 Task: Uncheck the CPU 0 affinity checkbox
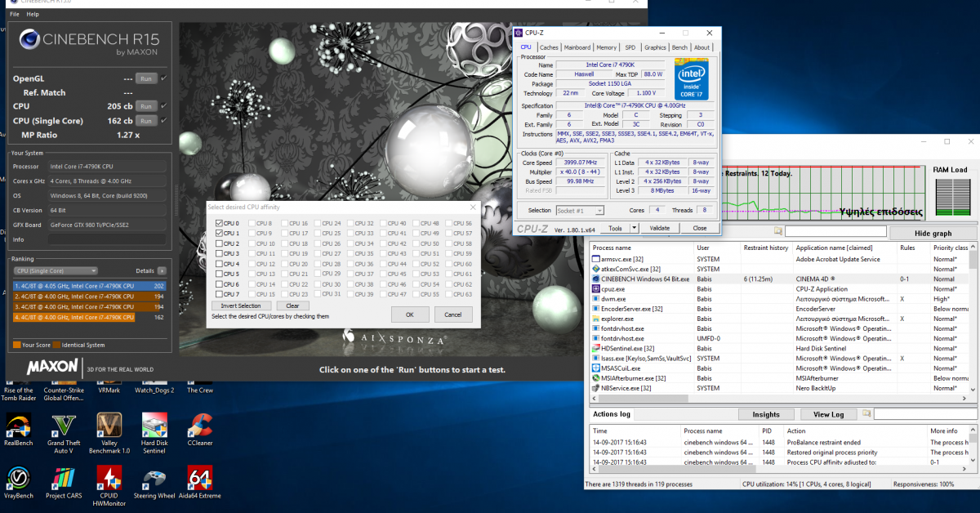click(x=219, y=223)
